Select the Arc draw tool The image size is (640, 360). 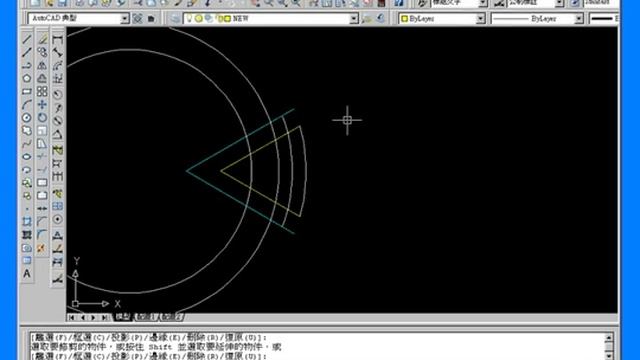tap(27, 104)
